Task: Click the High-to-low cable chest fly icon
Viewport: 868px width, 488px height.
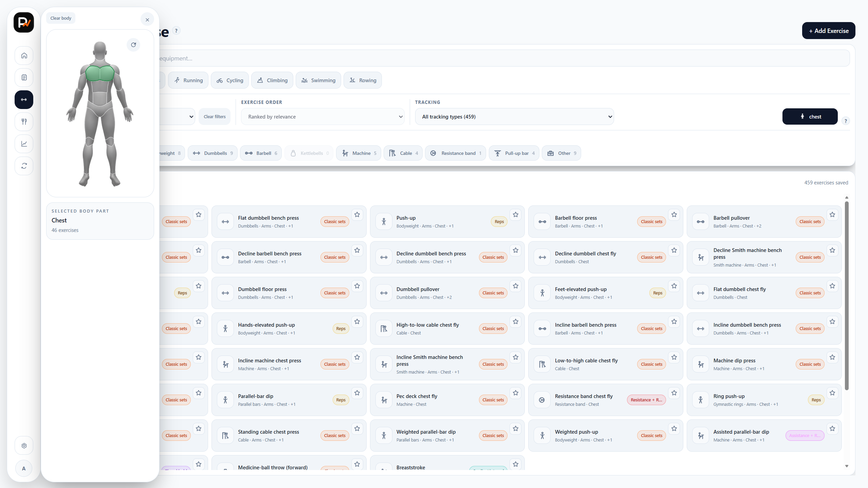Action: (384, 329)
